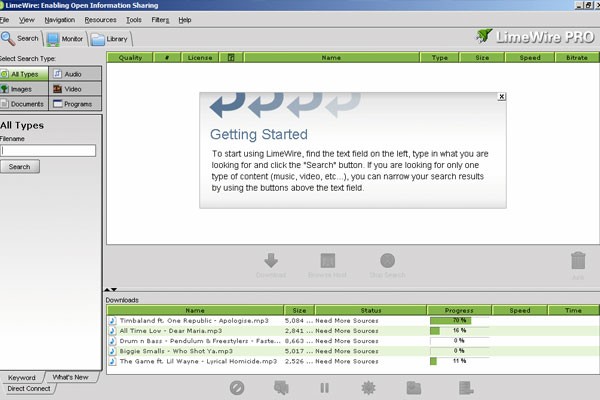Click the Browse Host icon
Image resolution: width=600 pixels, height=400 pixels.
coord(328,260)
